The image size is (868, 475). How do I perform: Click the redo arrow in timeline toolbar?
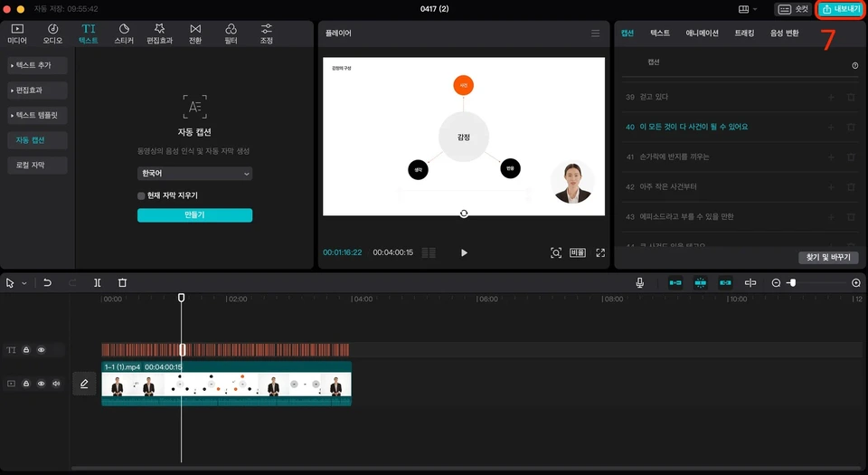(72, 283)
